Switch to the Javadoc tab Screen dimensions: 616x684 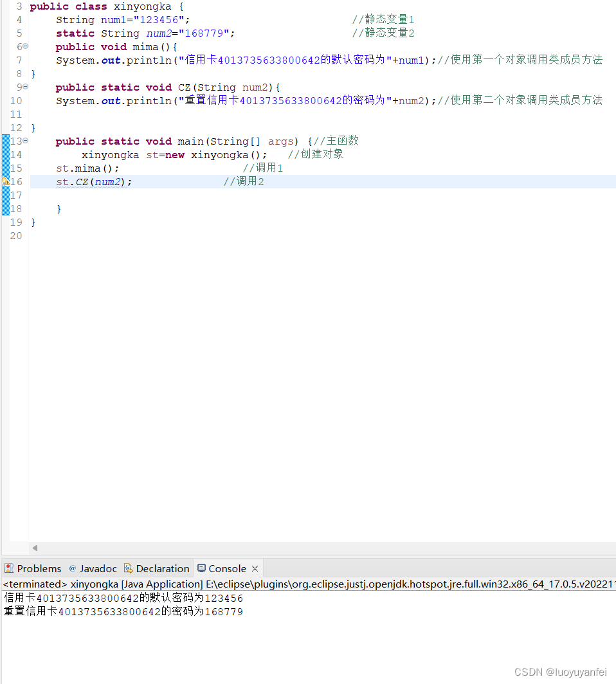click(x=93, y=568)
